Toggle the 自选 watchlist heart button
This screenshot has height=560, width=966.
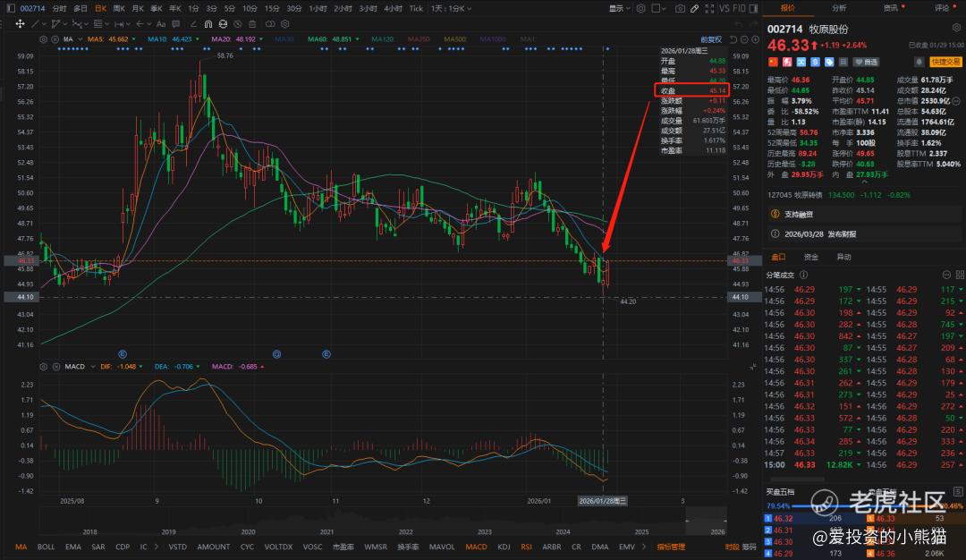point(866,63)
